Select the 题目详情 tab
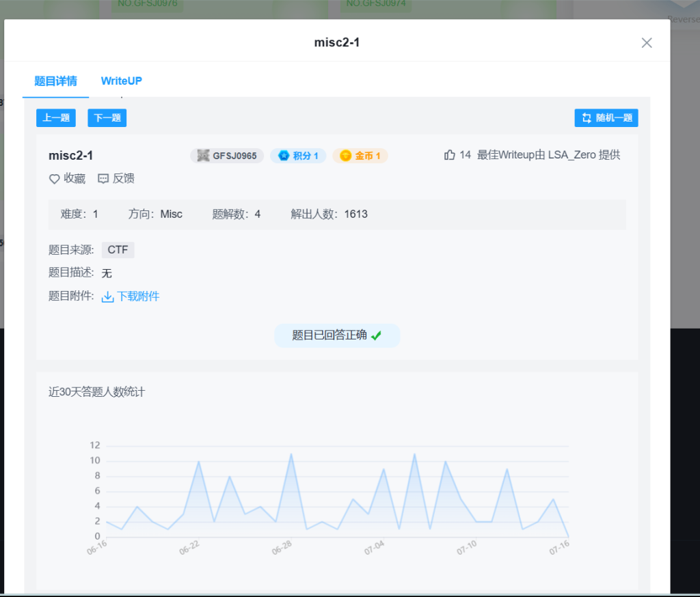Screen dimensions: 700x597 (x=55, y=81)
